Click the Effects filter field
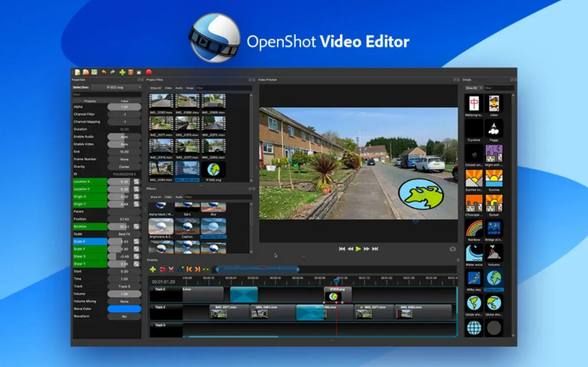The height and width of the screenshot is (367, 588). 219,197
